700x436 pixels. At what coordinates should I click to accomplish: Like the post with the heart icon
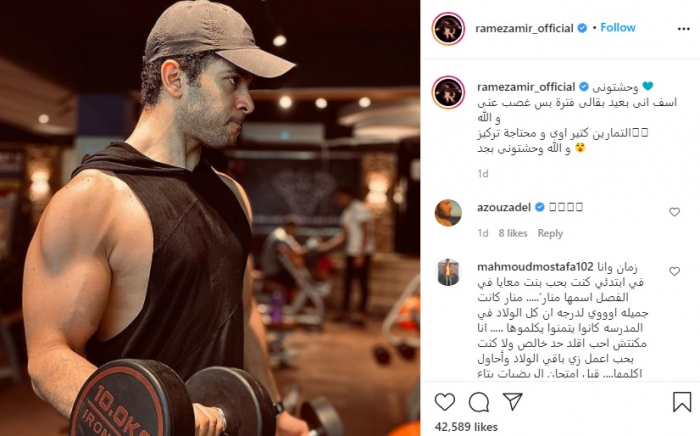click(445, 402)
